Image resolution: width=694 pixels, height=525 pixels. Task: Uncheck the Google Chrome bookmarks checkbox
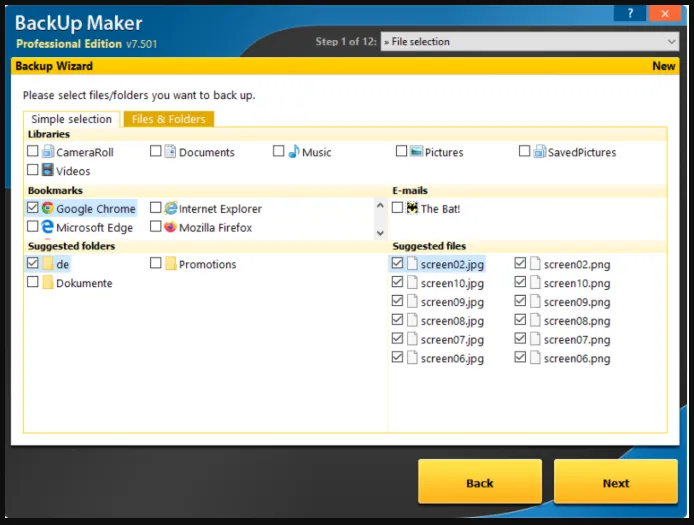(x=33, y=208)
